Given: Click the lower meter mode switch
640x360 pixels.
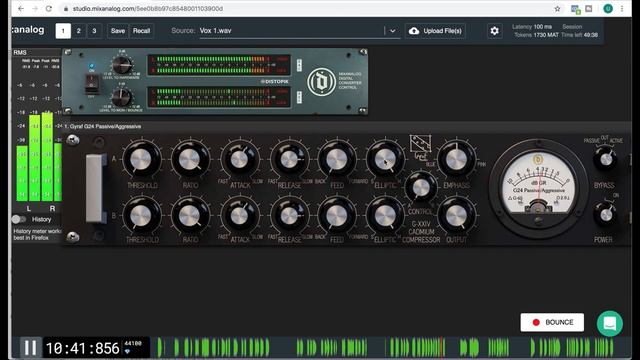Looking at the screenshot, I should (x=299, y=97).
